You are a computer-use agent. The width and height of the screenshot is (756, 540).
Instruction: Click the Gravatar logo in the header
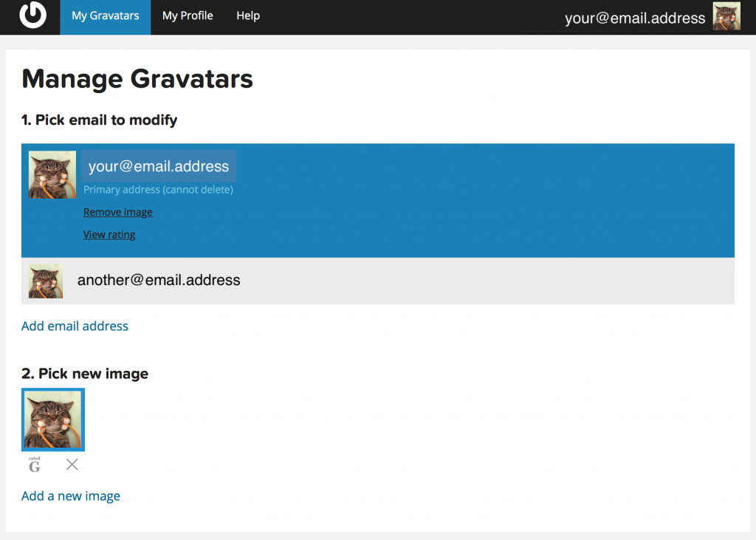coord(32,16)
